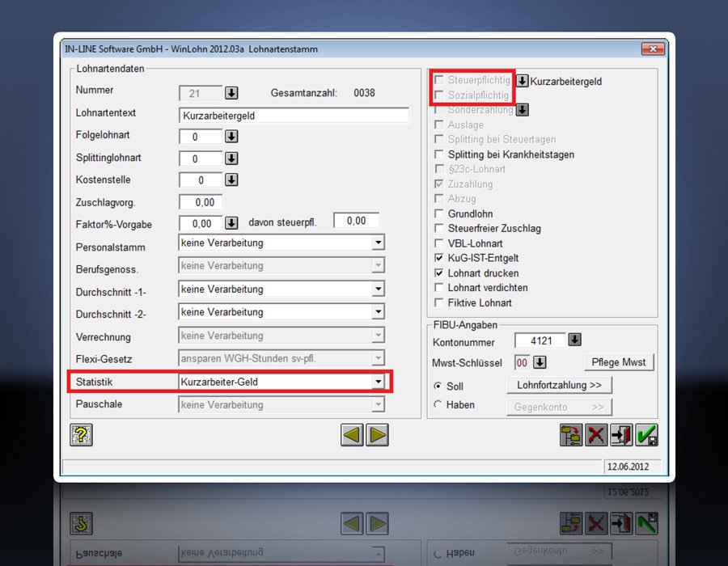Click the Mwst-Schlüssel field showing 00
Screen dimensions: 728x566
[x=522, y=362]
